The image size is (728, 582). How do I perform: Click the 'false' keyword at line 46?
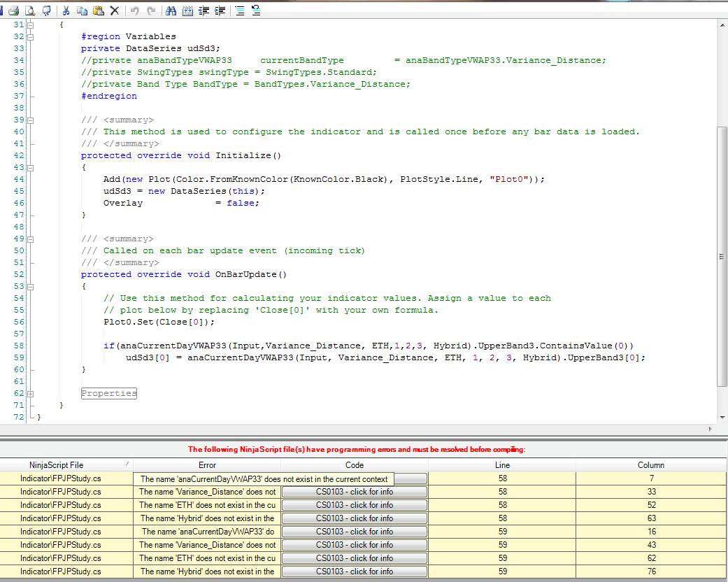tap(241, 203)
